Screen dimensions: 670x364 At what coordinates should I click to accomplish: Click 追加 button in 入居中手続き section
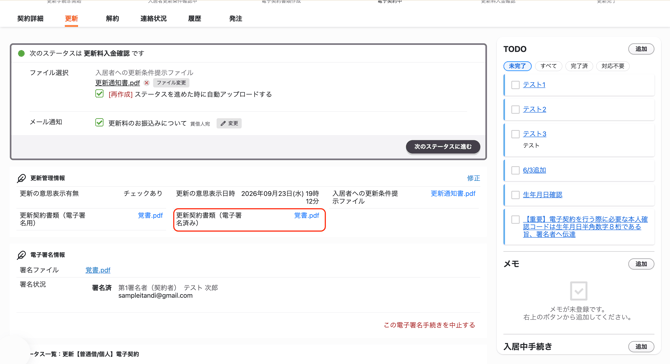[641, 346]
